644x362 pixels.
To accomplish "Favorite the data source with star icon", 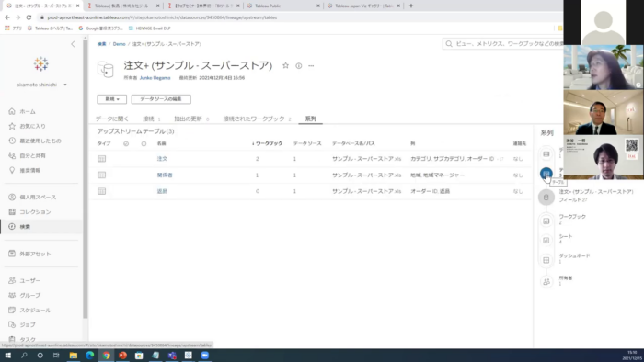I will click(x=285, y=65).
